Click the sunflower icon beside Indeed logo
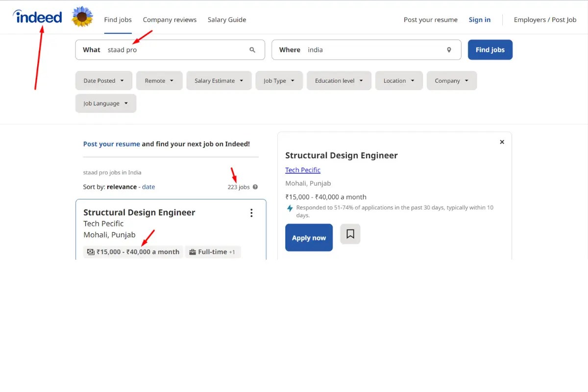Screen dimensions: 588x392 82,17
